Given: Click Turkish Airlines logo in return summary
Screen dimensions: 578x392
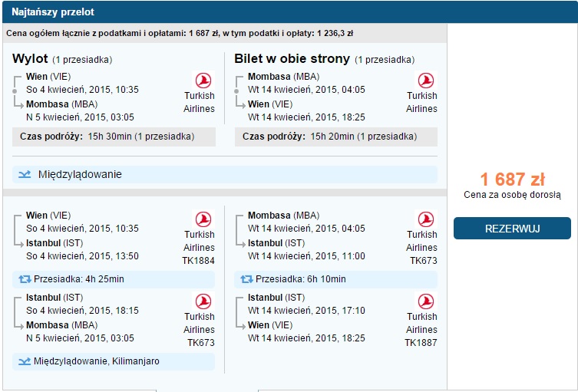Looking at the screenshot, I should (x=426, y=81).
